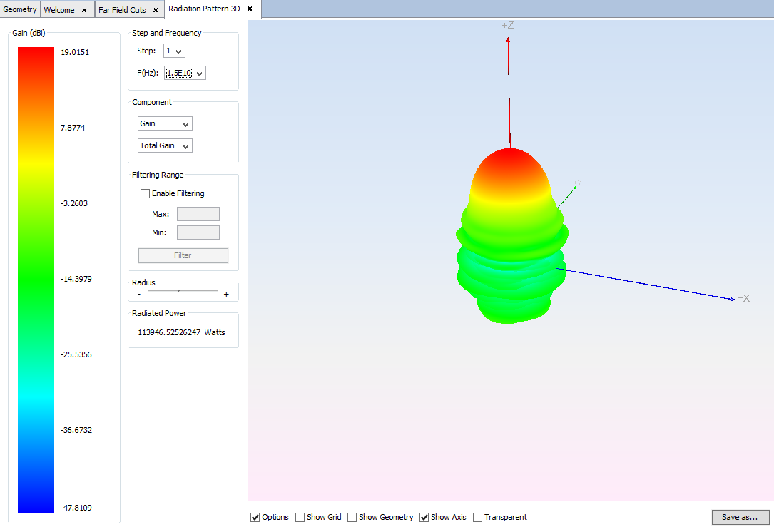This screenshot has height=532, width=774.
Task: Open the Step dropdown
Action: (174, 51)
